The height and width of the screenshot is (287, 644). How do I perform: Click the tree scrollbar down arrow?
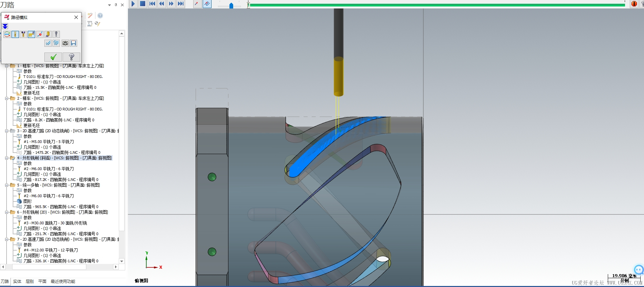coord(122,261)
